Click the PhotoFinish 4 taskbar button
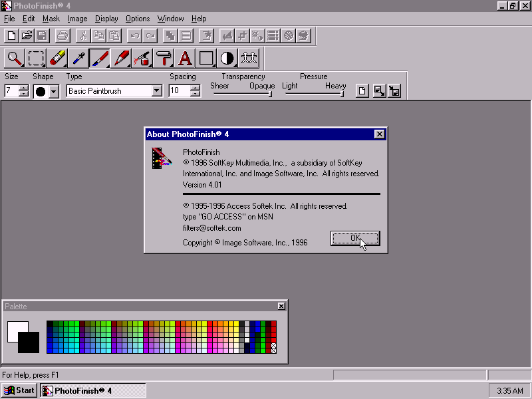The height and width of the screenshot is (399, 532). pos(93,390)
